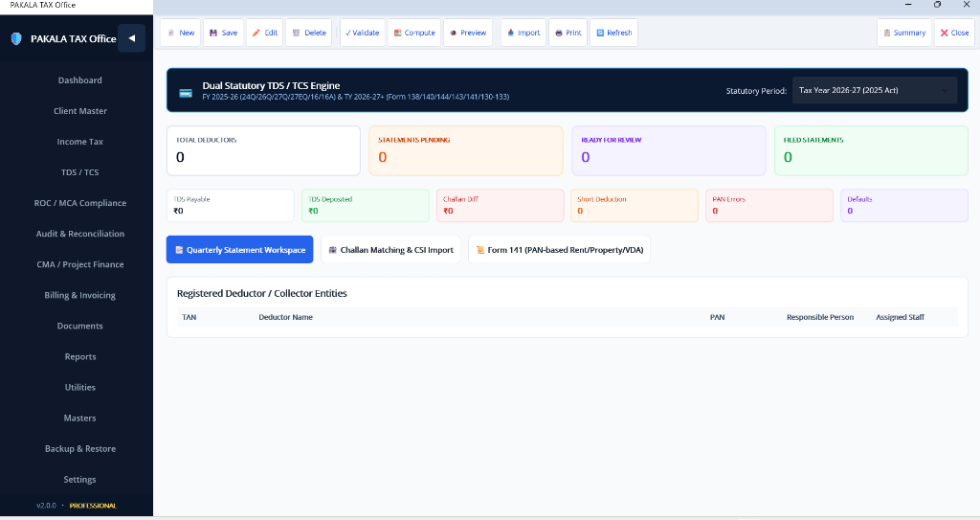Click the Total Deductors card

pos(264,150)
